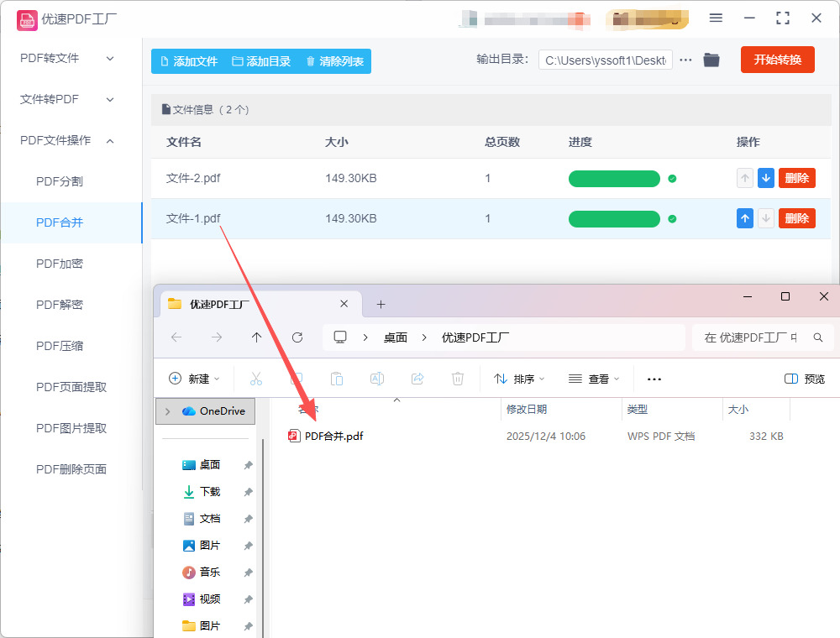Viewport: 840px width, 638px height.
Task: Go up one folder level in Explorer
Action: tap(256, 337)
